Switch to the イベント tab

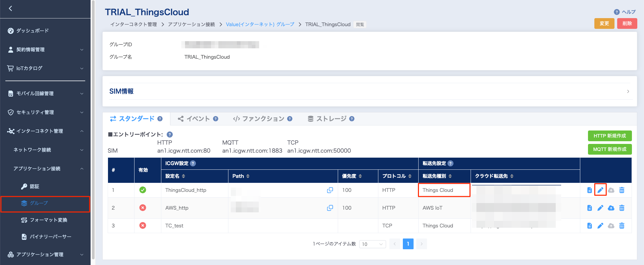click(x=198, y=119)
